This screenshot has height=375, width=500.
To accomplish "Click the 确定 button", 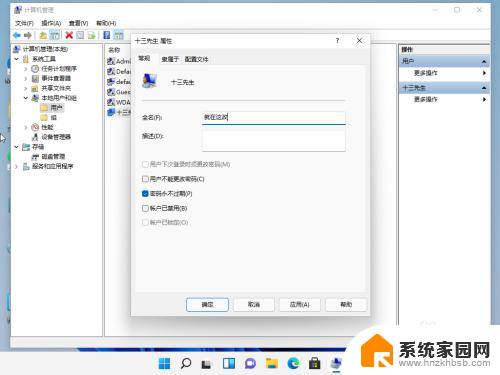I will click(x=207, y=304).
